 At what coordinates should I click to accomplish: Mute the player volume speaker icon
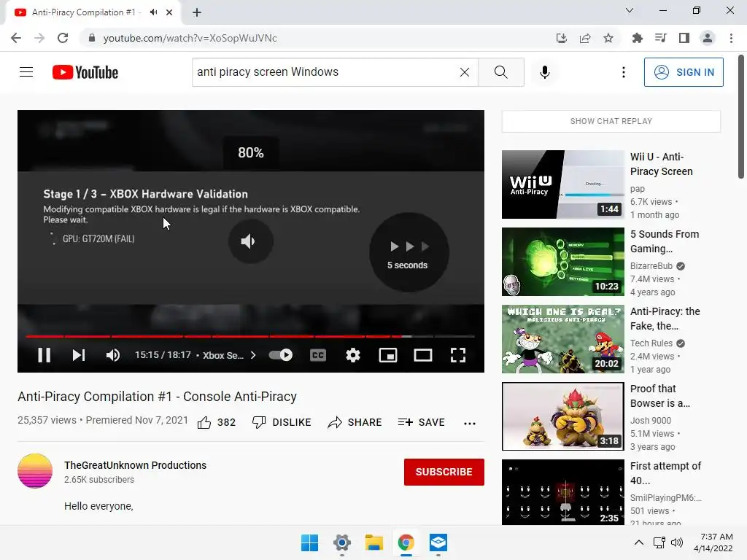point(113,355)
